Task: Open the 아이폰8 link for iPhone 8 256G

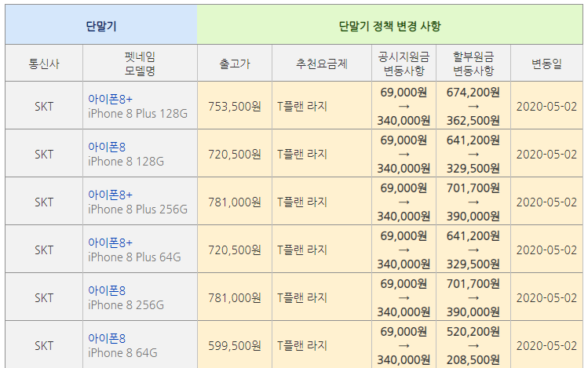Action: pos(106,290)
